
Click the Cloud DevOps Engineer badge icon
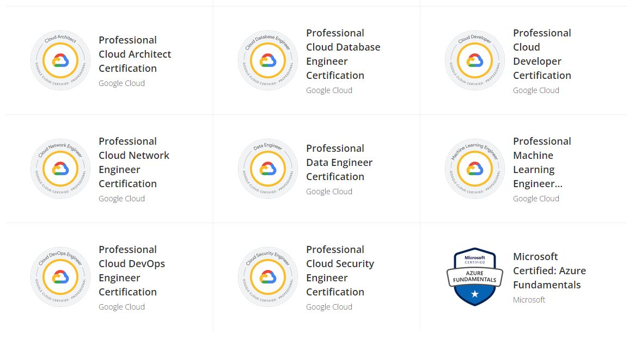tap(60, 276)
